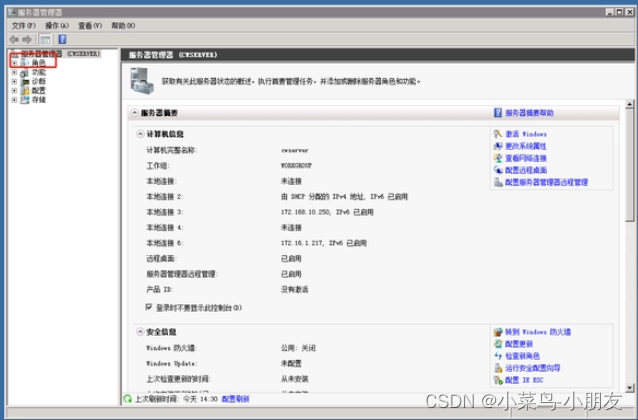Select the 存储 icon in the tree
Screen dimensions: 638x420
[25, 100]
